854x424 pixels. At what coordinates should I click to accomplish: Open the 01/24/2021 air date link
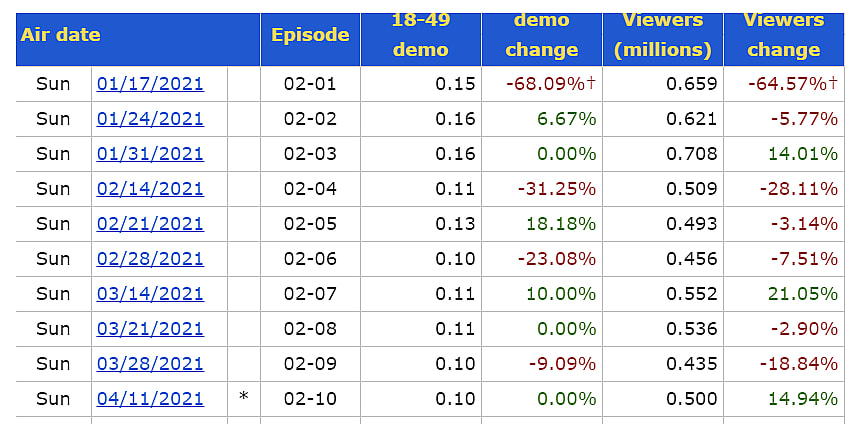click(150, 119)
